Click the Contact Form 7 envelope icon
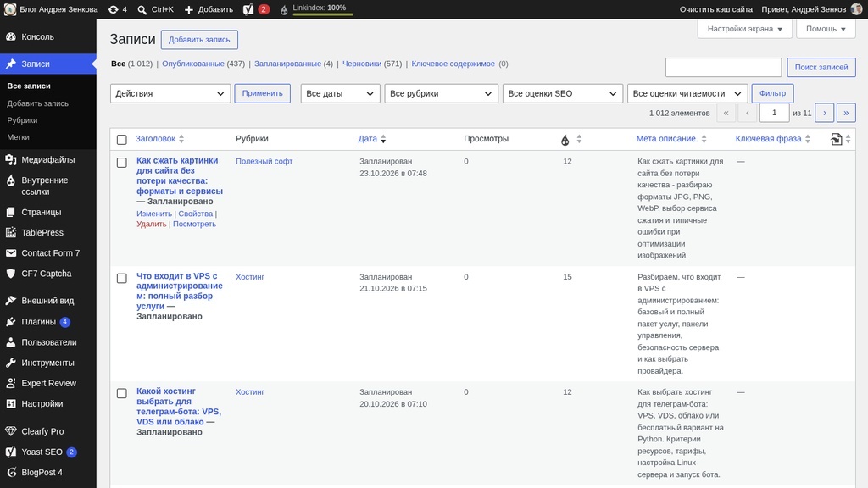 (x=10, y=252)
